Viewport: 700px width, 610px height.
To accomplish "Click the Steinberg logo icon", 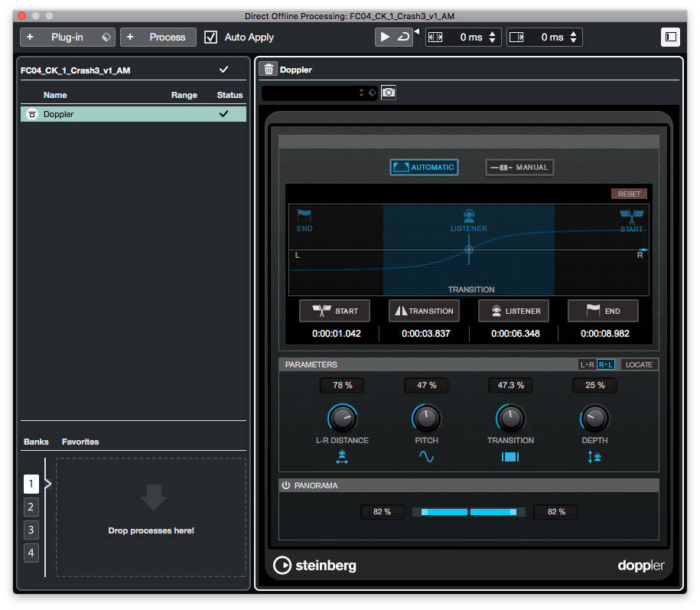I will point(282,566).
